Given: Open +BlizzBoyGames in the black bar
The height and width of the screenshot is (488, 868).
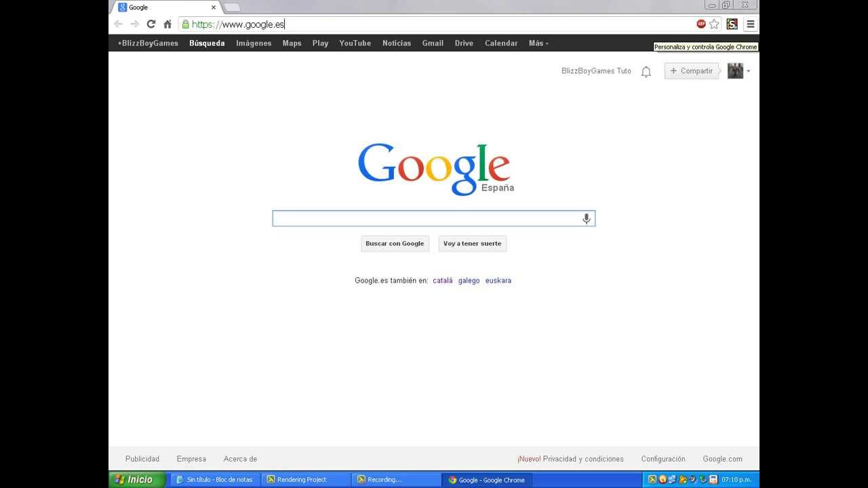Looking at the screenshot, I should point(148,43).
